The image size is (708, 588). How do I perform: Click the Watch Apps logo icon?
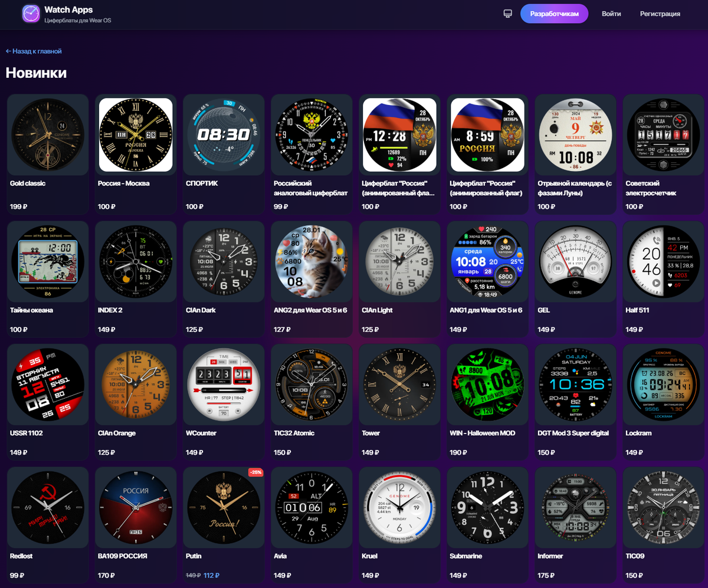point(31,14)
